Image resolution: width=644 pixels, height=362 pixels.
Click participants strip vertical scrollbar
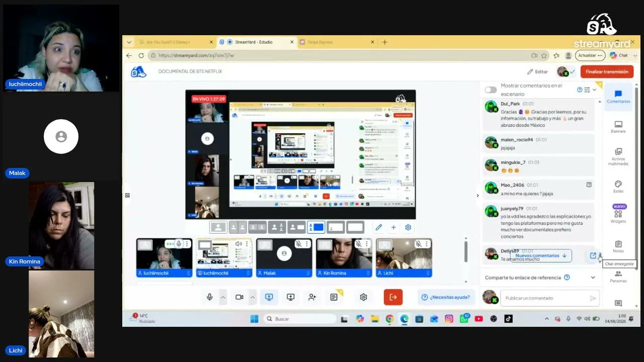[466, 251]
